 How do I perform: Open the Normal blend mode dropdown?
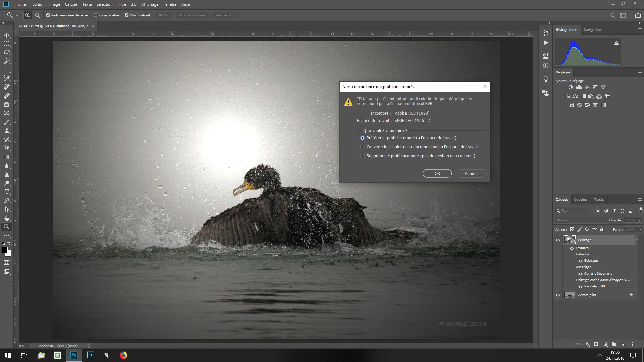pos(580,220)
